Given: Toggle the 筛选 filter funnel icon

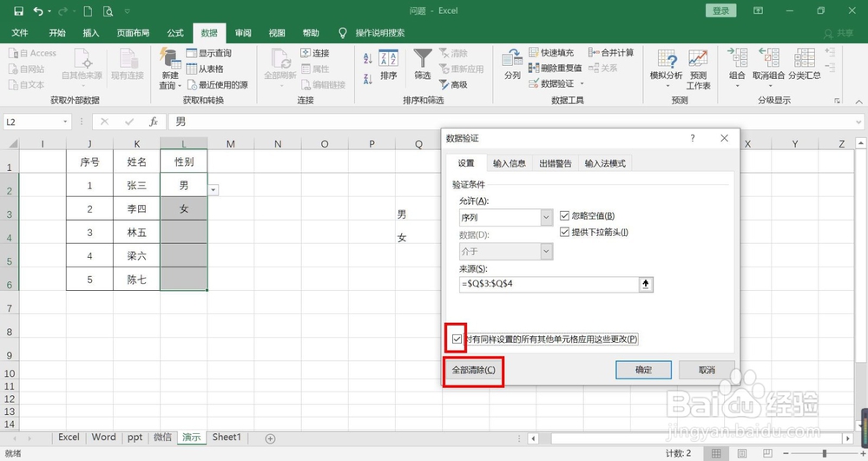Looking at the screenshot, I should click(423, 64).
